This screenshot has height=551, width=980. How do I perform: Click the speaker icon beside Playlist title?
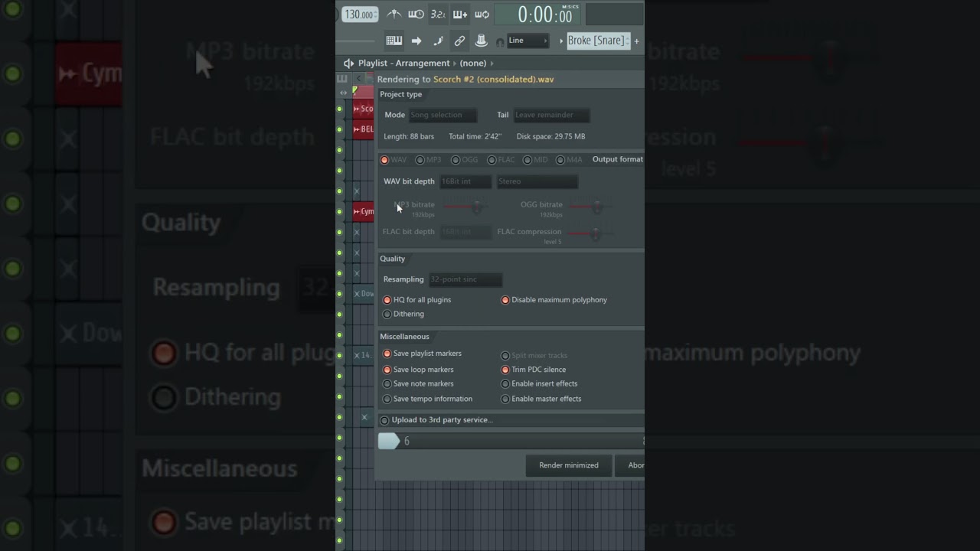(348, 63)
